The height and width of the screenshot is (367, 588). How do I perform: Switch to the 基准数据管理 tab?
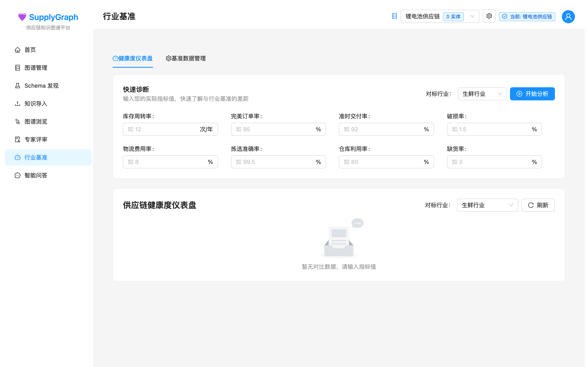[185, 58]
